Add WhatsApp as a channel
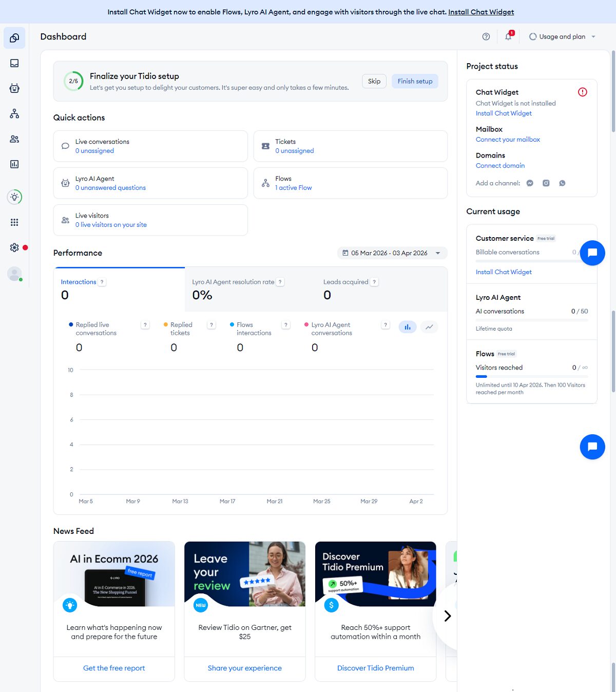Image resolution: width=616 pixels, height=692 pixels. (562, 183)
